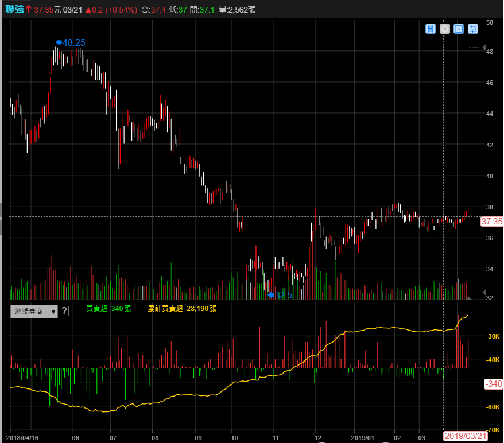Click the 2019/01 label on time axis
The image size is (504, 443).
pos(362,436)
